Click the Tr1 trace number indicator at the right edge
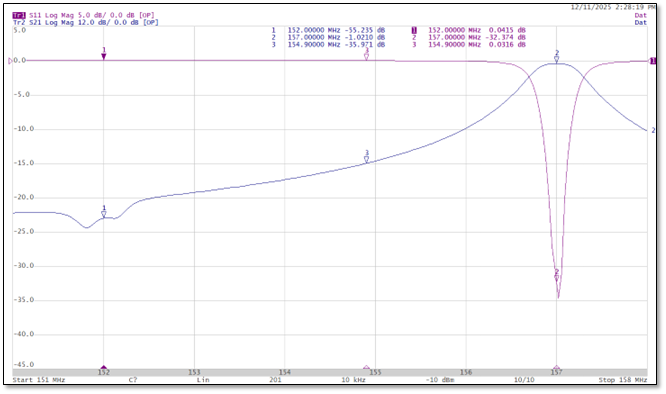666x394 pixels. [x=653, y=61]
